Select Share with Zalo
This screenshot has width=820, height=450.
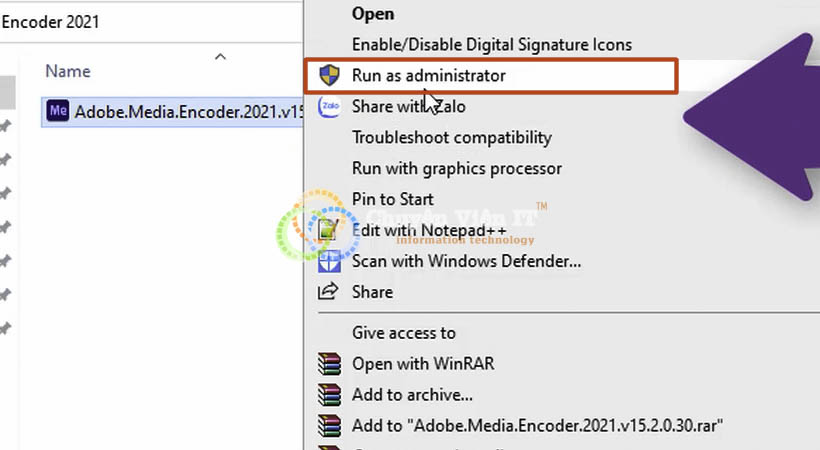tap(408, 107)
